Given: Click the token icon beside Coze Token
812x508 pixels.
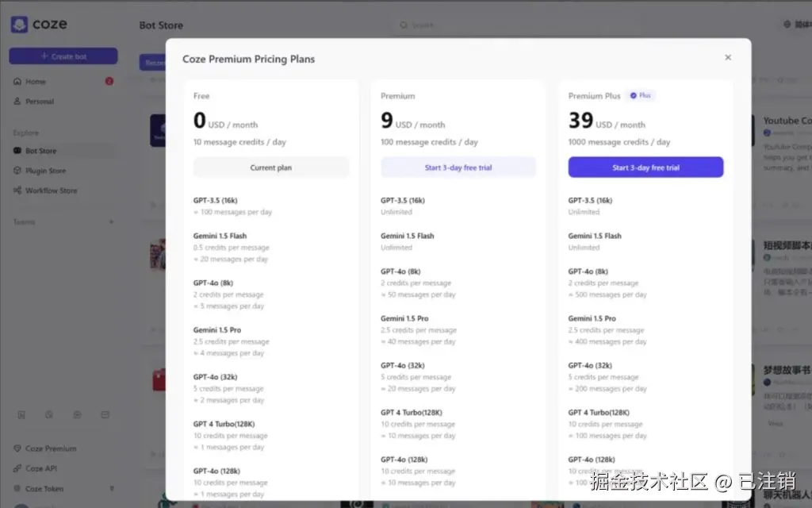Looking at the screenshot, I should tap(17, 488).
